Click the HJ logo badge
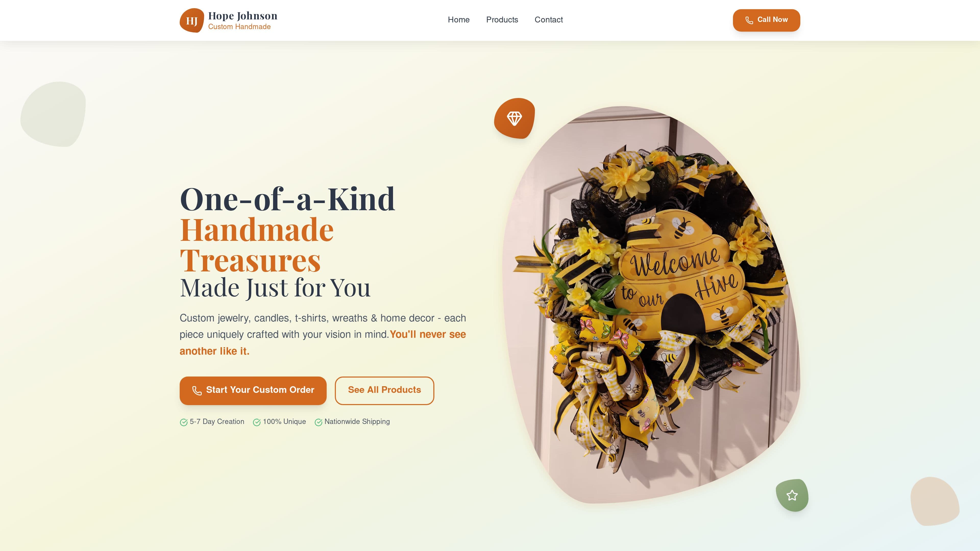980x551 pixels. (x=192, y=20)
